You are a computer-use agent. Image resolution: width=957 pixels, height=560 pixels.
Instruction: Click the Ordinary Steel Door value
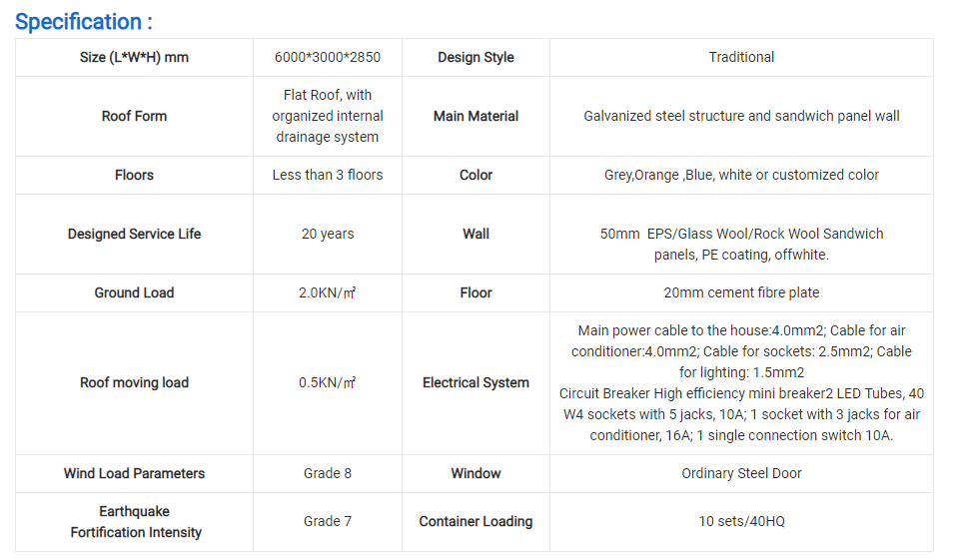pyautogui.click(x=741, y=474)
